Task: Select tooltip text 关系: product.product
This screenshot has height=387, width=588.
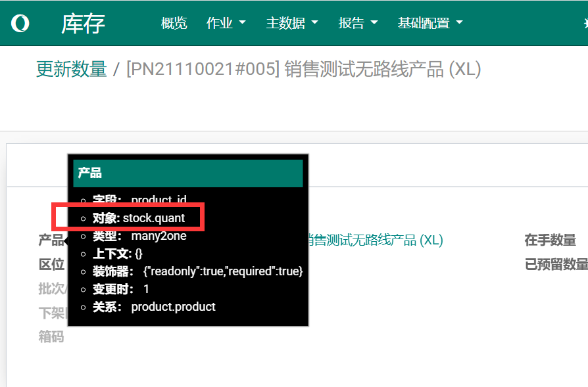Action: tap(154, 307)
